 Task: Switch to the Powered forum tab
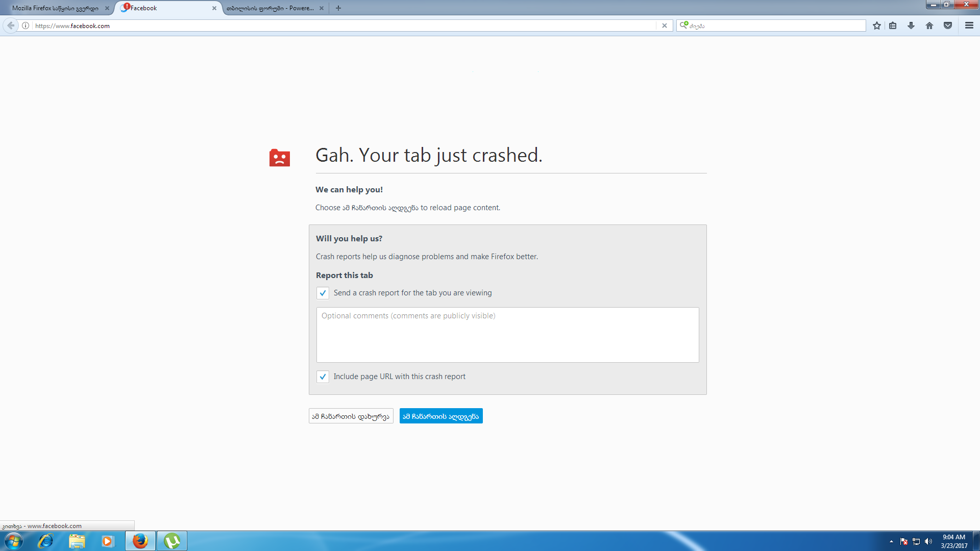point(270,8)
